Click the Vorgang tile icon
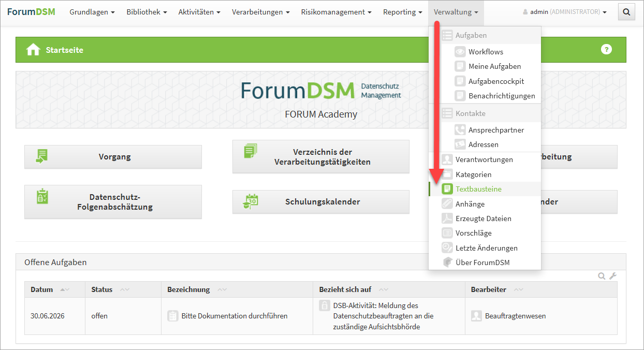This screenshot has width=644, height=350. 41,156
